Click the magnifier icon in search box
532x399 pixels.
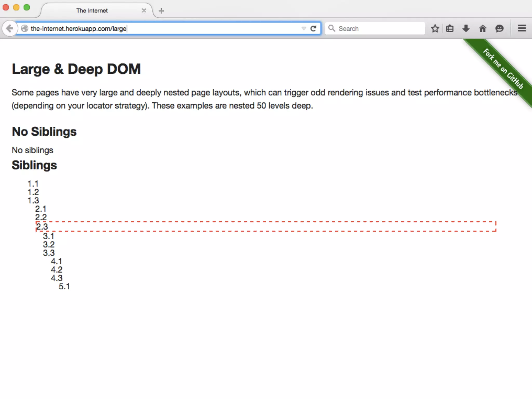click(331, 28)
